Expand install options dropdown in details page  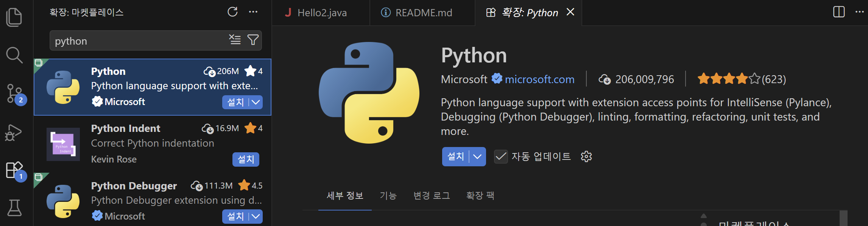pyautogui.click(x=478, y=156)
